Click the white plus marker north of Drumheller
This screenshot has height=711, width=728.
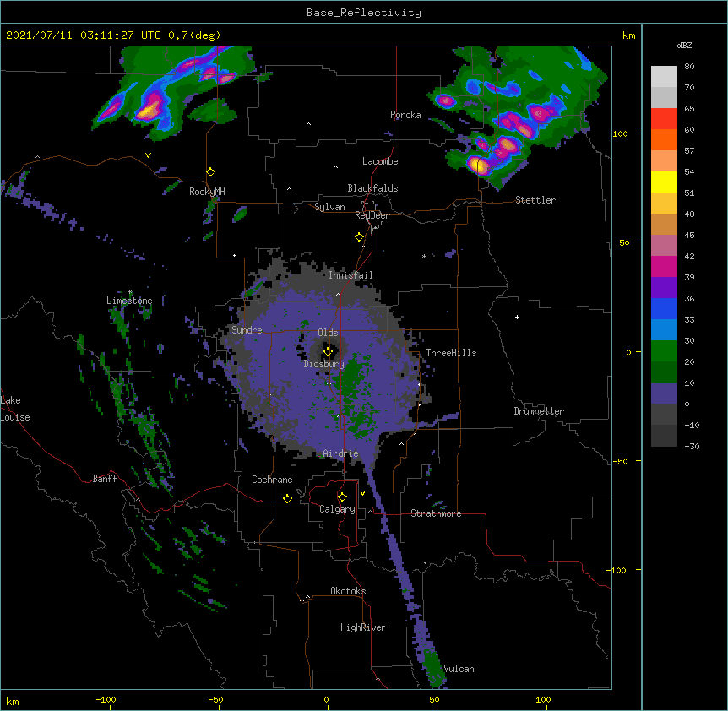point(517,317)
